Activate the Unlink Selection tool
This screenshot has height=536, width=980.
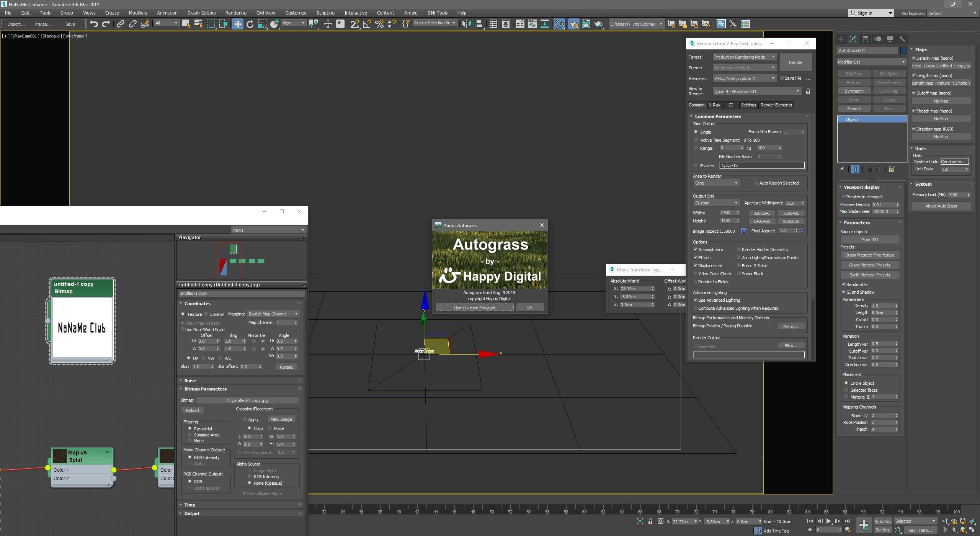point(132,24)
